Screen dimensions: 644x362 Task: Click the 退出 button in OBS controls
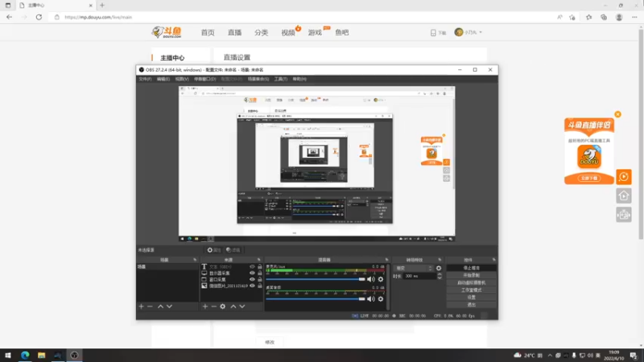tap(472, 305)
